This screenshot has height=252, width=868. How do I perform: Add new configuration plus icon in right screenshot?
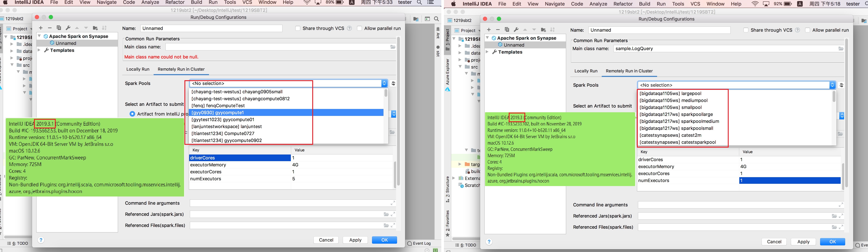tap(489, 30)
